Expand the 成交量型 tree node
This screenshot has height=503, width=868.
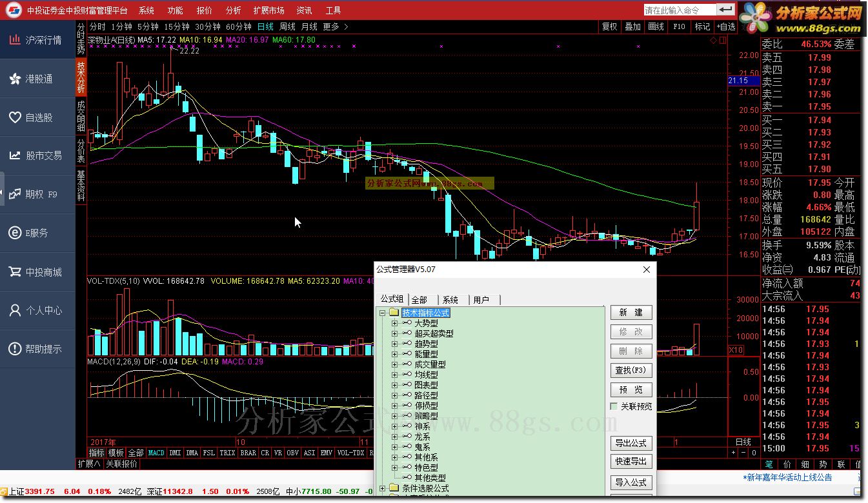coord(394,364)
